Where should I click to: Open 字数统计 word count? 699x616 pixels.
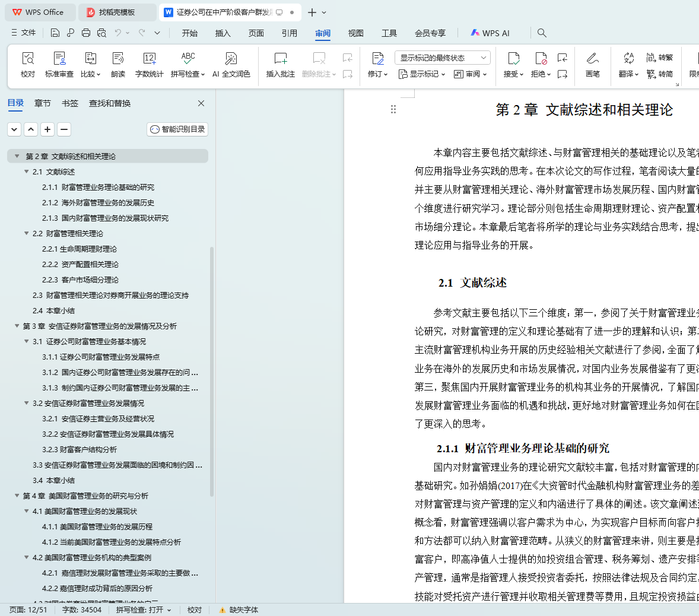150,65
